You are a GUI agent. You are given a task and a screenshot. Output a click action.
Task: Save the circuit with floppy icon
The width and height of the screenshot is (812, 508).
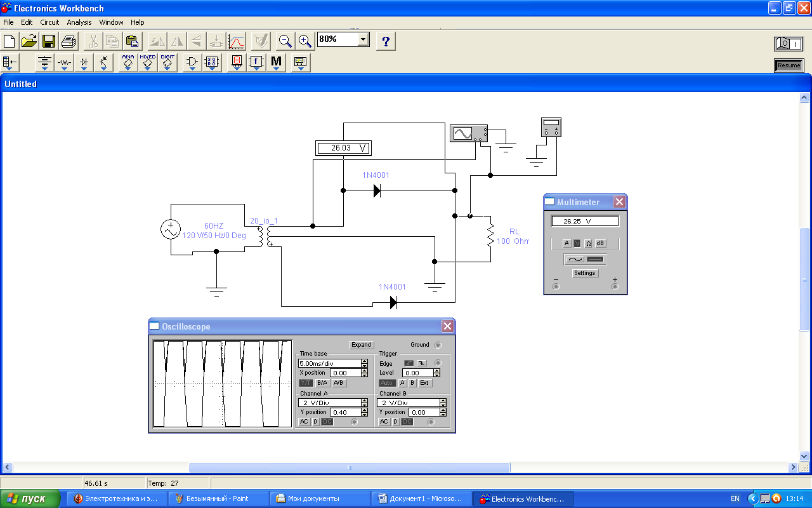click(49, 41)
